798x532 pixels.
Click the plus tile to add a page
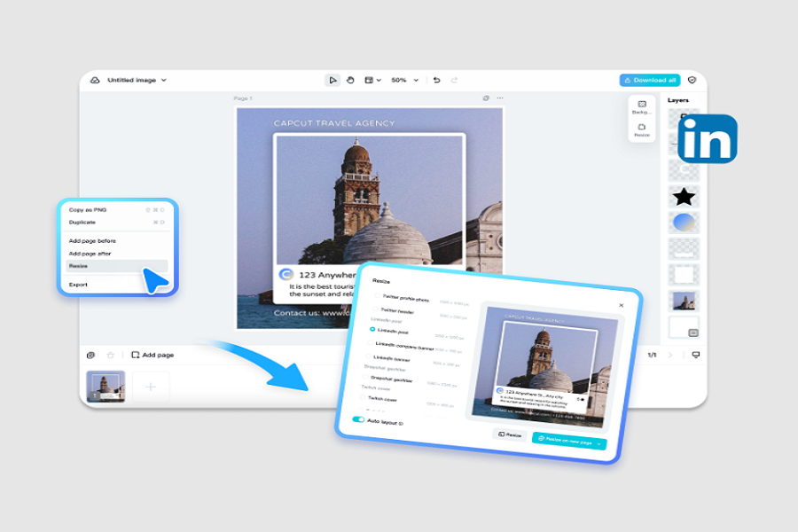(x=151, y=387)
